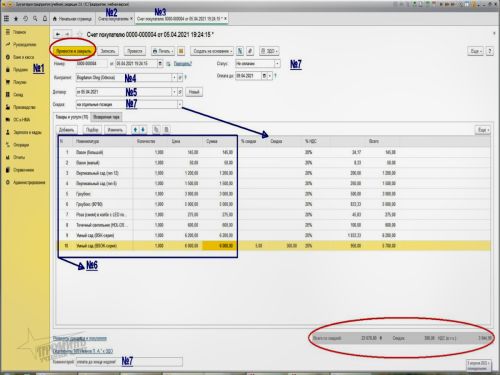This screenshot has height=375, width=500.
Task: Click 'Провести и закрыть' yellow button
Action: click(x=73, y=51)
